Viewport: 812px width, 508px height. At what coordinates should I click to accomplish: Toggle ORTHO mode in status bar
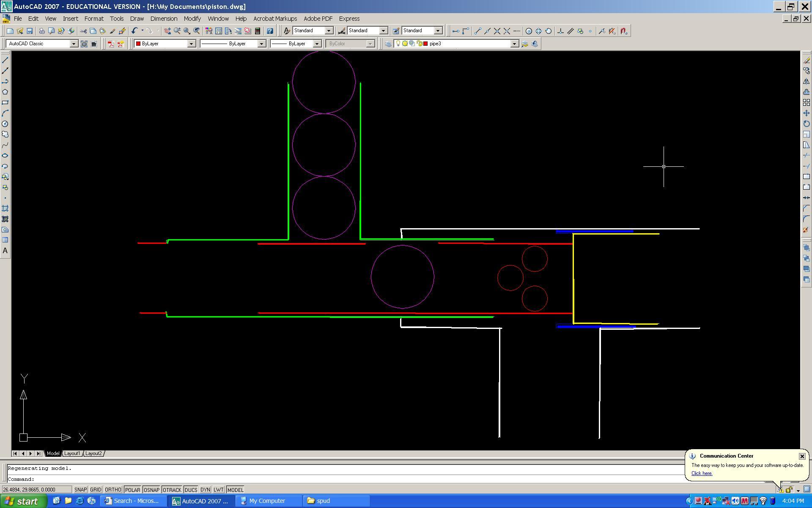[113, 490]
